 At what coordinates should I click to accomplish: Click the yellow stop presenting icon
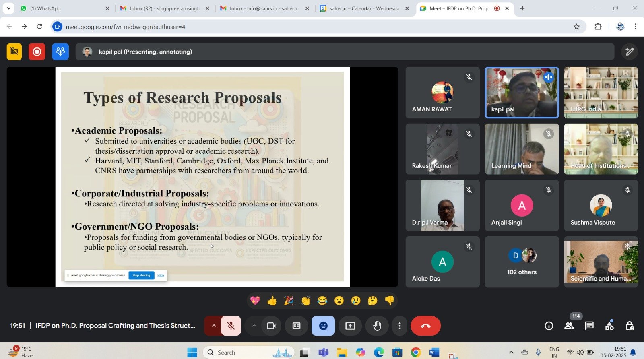point(14,52)
